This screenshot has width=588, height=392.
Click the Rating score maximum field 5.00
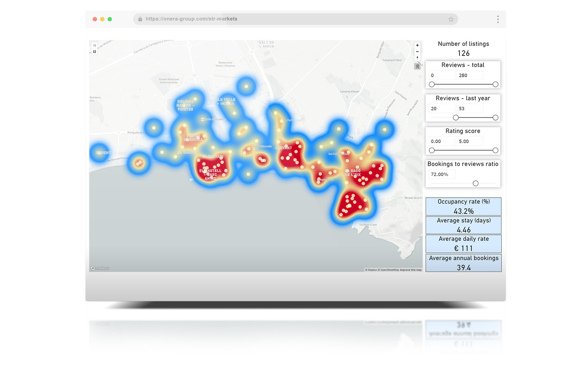(469, 141)
